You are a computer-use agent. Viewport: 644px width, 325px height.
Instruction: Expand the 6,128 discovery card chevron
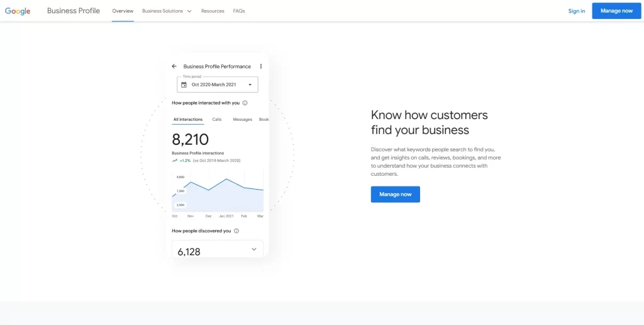(x=254, y=249)
